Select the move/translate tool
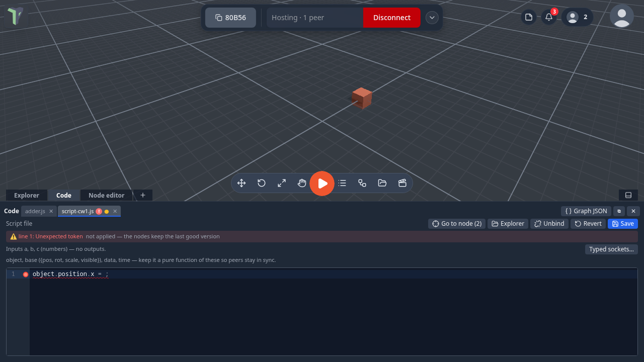Image resolution: width=644 pixels, height=362 pixels. click(242, 183)
